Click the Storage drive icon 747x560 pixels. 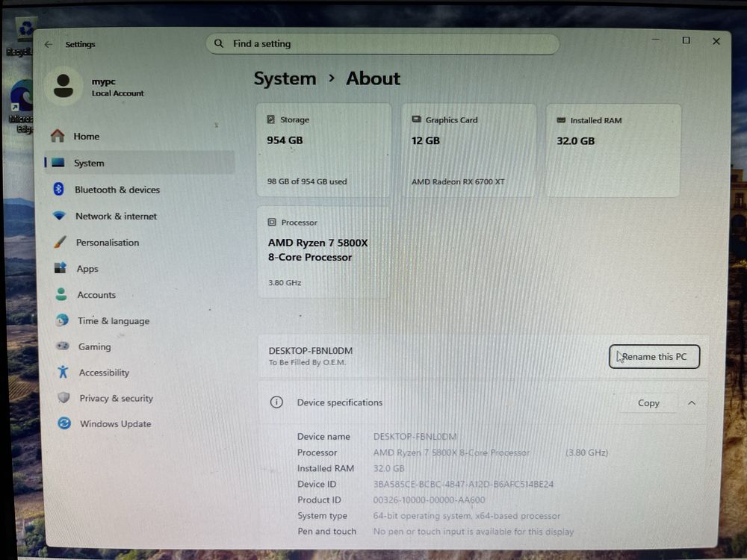270,119
